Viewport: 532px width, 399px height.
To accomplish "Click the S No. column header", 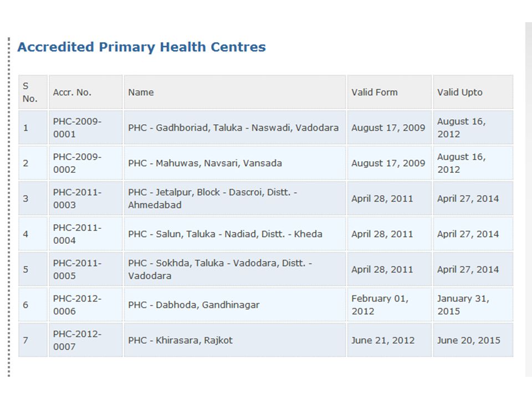I will [x=33, y=93].
